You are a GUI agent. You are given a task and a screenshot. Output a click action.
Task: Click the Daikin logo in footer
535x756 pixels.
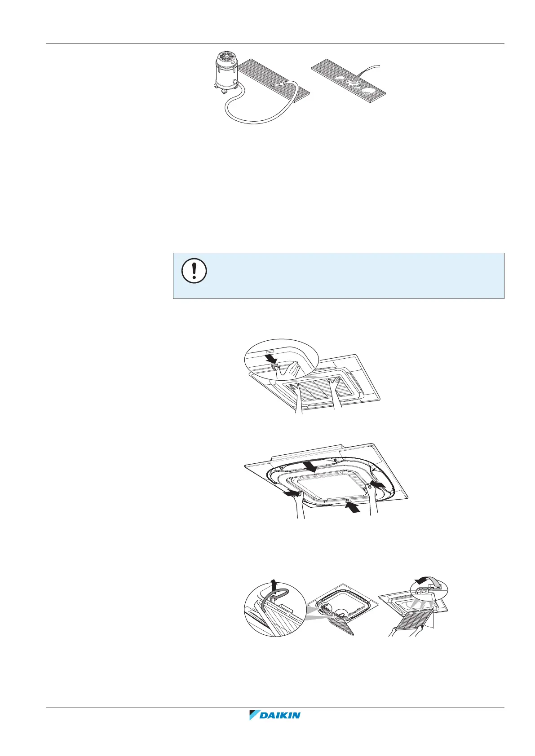click(274, 728)
